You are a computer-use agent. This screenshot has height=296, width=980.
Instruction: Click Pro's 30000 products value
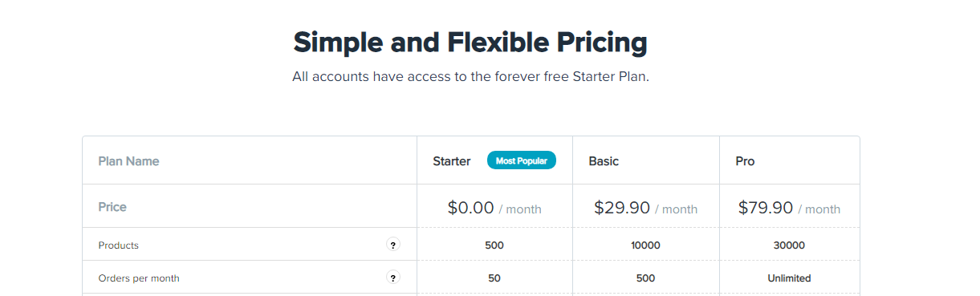coord(789,245)
